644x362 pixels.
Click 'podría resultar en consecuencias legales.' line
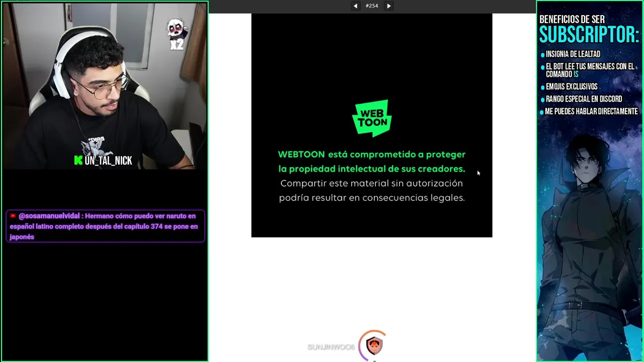tap(372, 198)
